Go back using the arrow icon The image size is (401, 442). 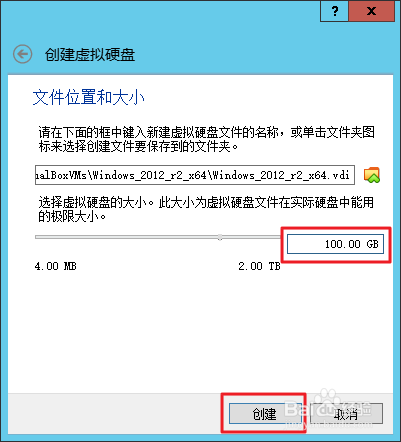coord(23,54)
